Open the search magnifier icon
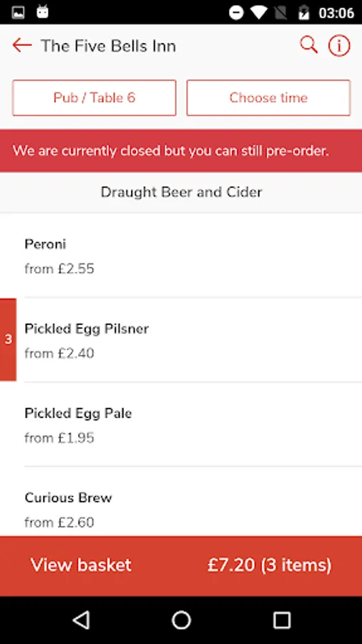This screenshot has height=644, width=362. (308, 45)
